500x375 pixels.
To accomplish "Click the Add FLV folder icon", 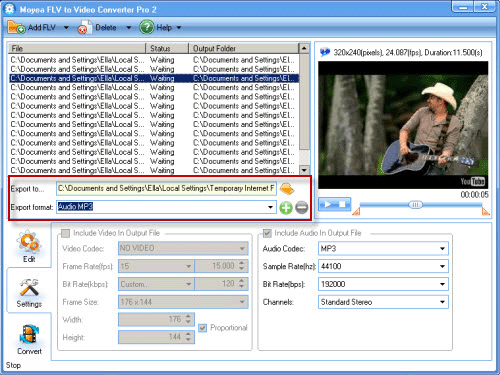I will (16, 27).
